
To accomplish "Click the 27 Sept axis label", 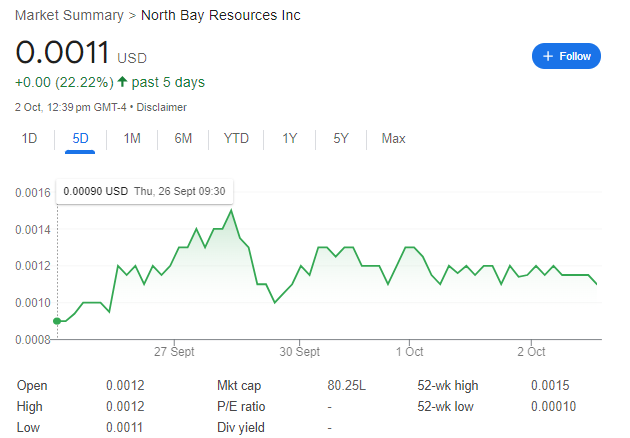I will pos(174,352).
